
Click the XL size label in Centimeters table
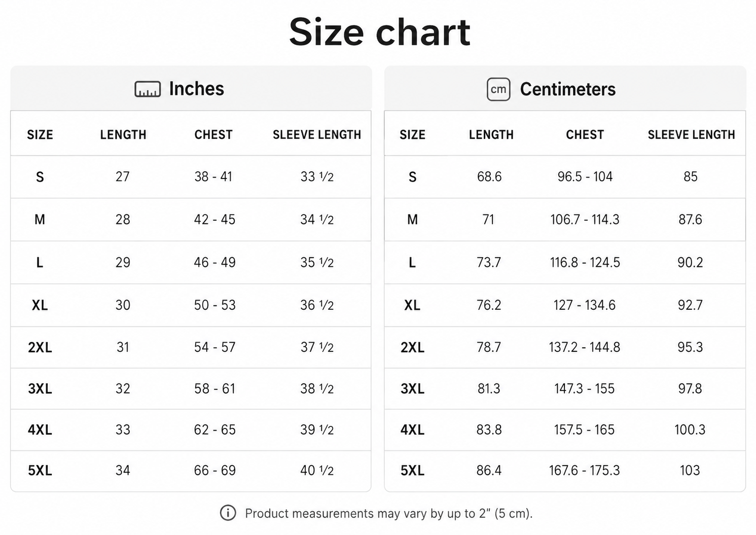(412, 305)
